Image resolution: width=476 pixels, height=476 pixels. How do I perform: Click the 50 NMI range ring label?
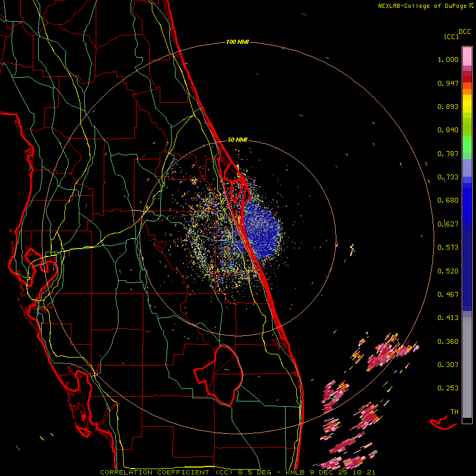click(x=237, y=140)
